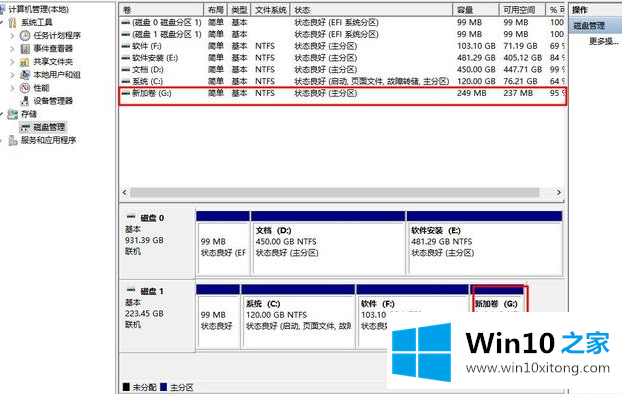Select 服务和应用程序 tree item

(48, 140)
